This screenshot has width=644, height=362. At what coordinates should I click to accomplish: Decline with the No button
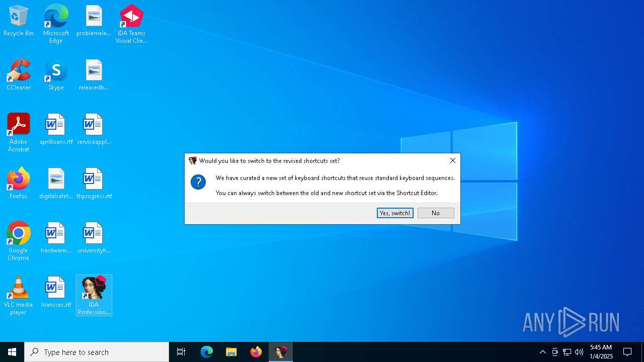(436, 213)
